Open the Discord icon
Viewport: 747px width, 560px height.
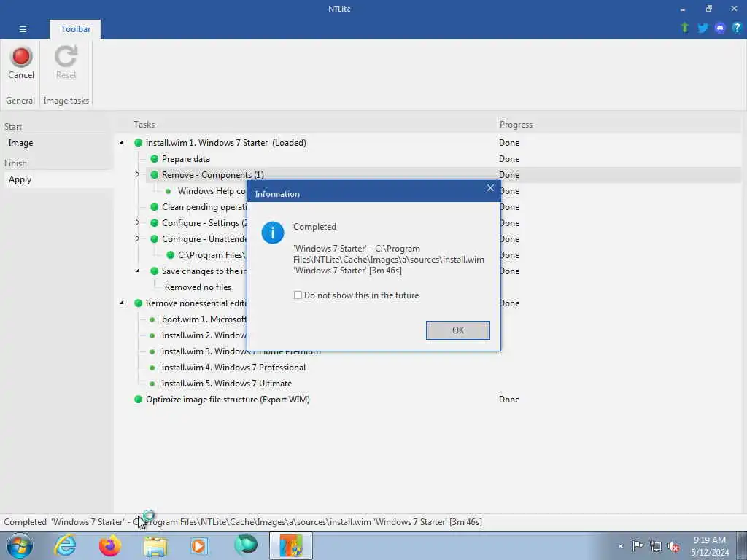click(x=720, y=28)
